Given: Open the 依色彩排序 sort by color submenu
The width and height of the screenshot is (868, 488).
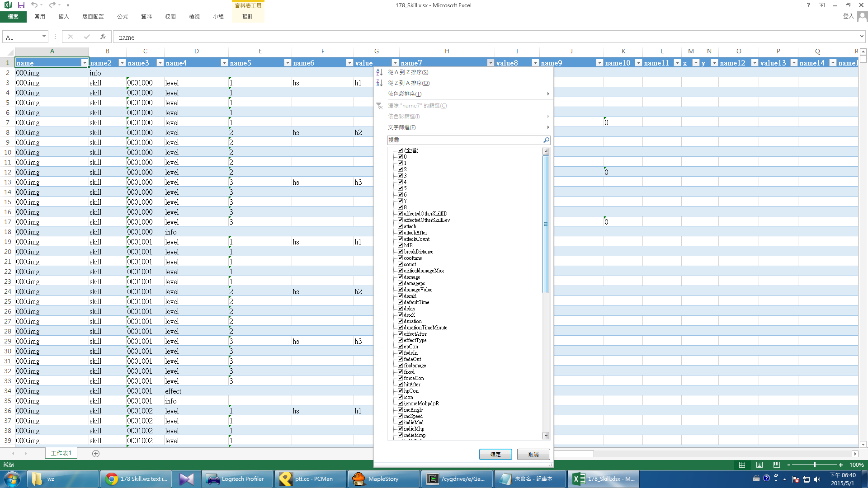Looking at the screenshot, I should pyautogui.click(x=463, y=94).
